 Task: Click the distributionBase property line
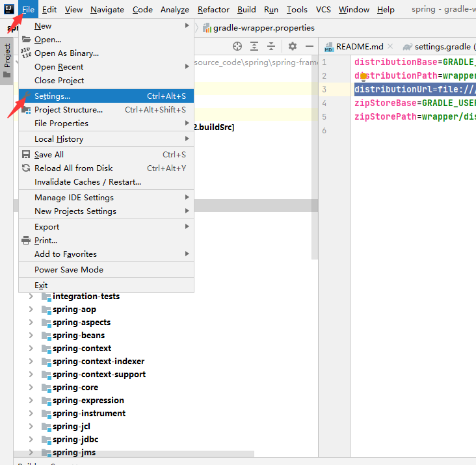[415, 62]
